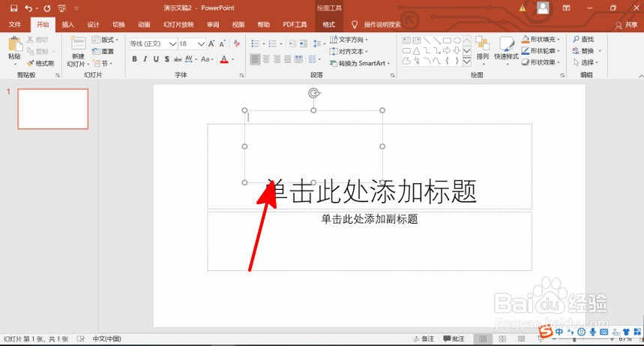Pick the rectangle shape in gallery
The height and width of the screenshot is (346, 644).
(447, 41)
